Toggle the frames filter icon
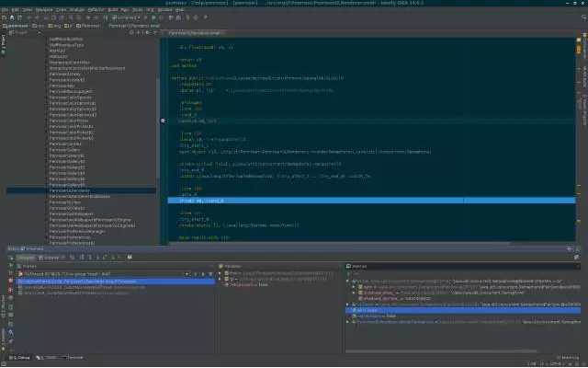 pyautogui.click(x=210, y=274)
